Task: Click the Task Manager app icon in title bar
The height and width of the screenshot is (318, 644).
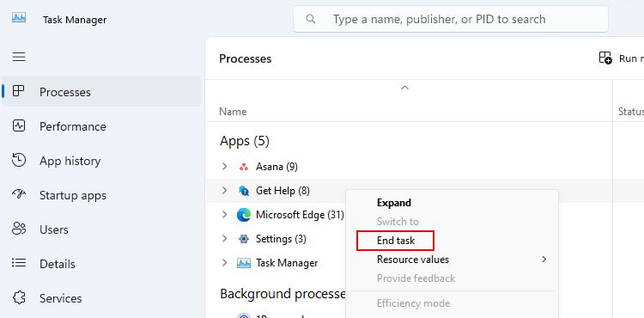Action: tap(19, 18)
